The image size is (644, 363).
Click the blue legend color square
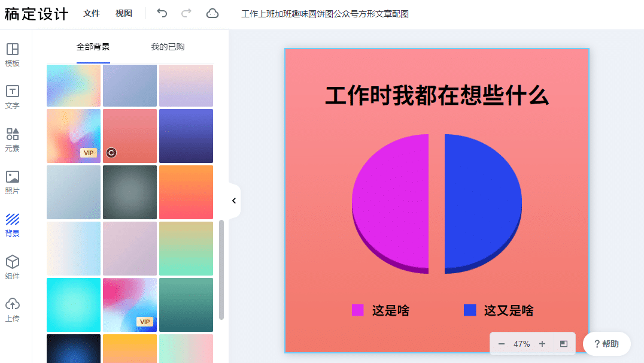470,310
